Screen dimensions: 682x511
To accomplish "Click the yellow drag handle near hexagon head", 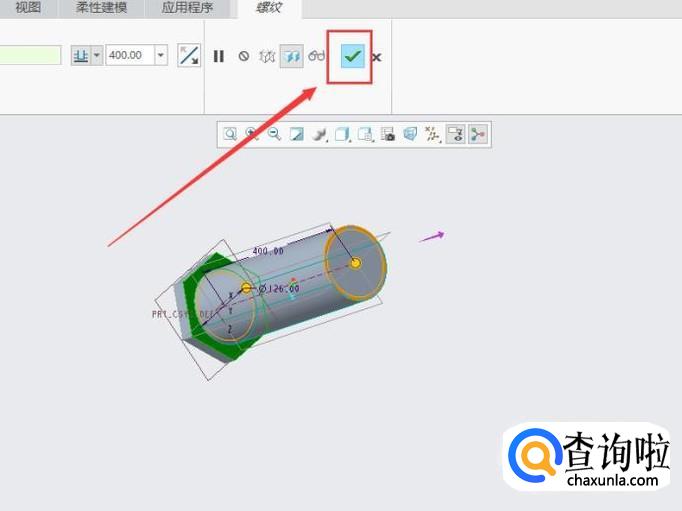I will [x=246, y=288].
